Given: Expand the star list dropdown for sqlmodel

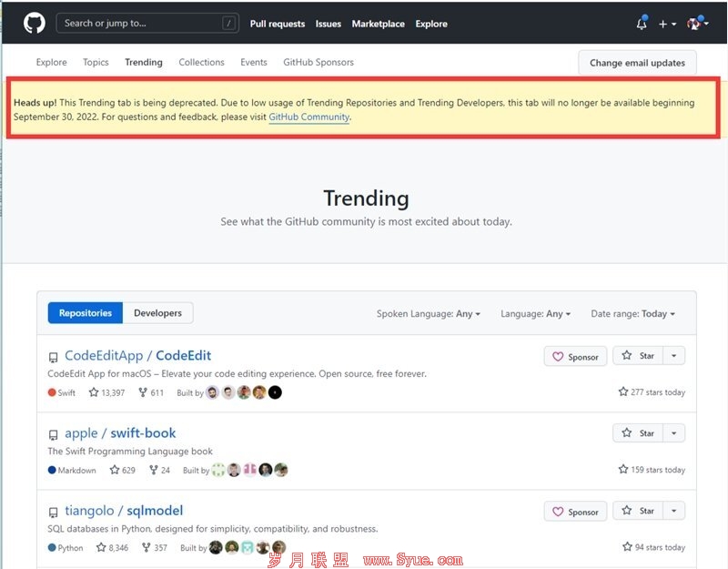Looking at the screenshot, I should [673, 511].
